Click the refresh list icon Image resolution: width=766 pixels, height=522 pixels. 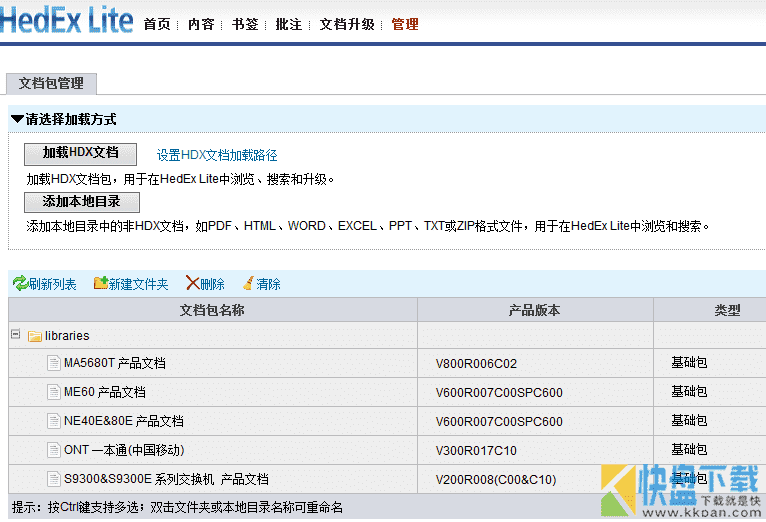click(20, 283)
